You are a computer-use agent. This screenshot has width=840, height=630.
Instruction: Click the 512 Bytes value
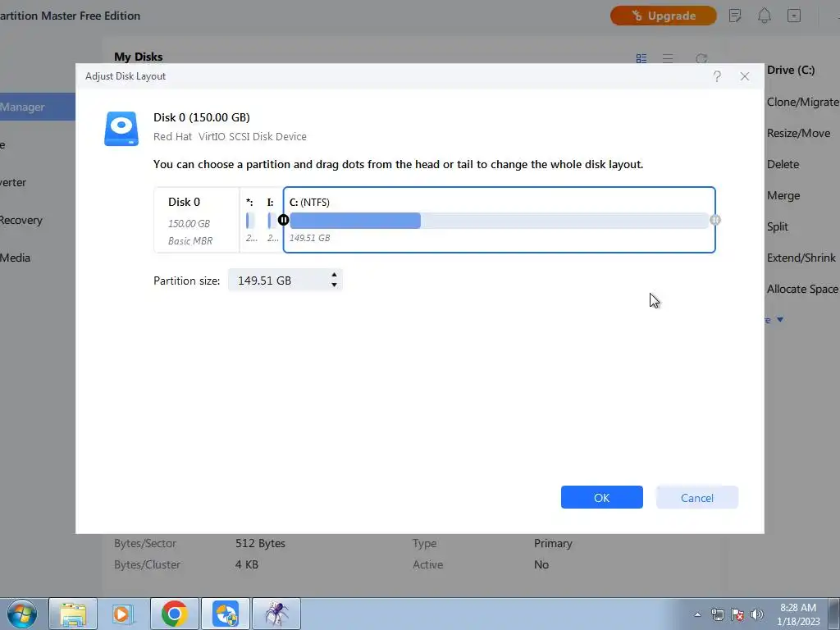tap(260, 543)
